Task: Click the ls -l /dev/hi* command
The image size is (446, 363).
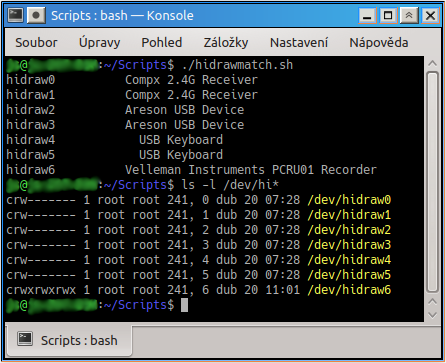Action: 230,185
